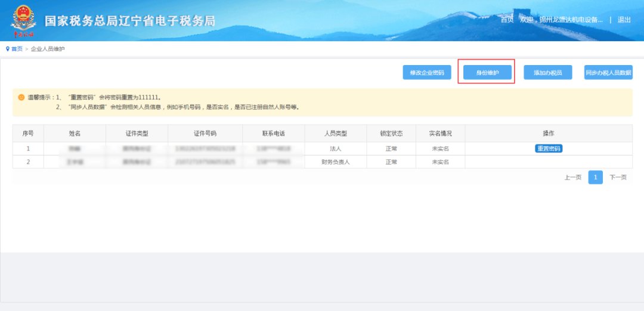Go to 首页 via breadcrumb link
The height and width of the screenshot is (311, 644).
tap(17, 49)
